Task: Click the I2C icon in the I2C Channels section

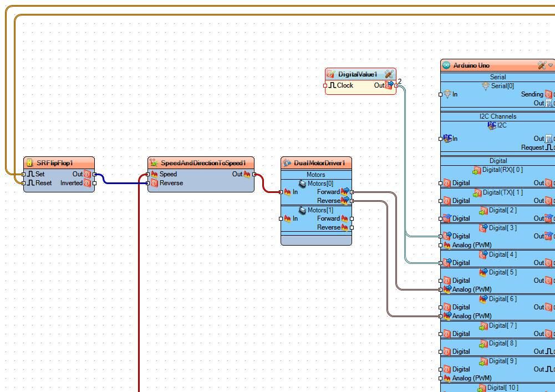Action: coord(491,125)
